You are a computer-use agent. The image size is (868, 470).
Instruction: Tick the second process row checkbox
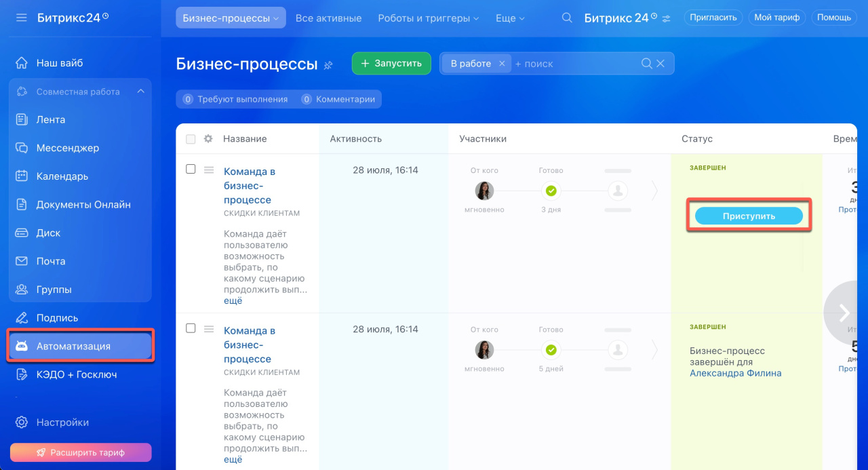pos(191,328)
